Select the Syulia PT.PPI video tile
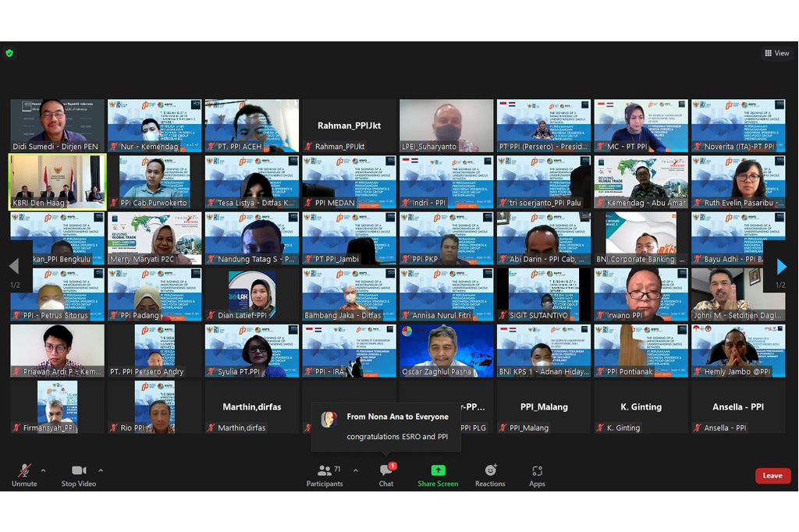 tap(252, 351)
